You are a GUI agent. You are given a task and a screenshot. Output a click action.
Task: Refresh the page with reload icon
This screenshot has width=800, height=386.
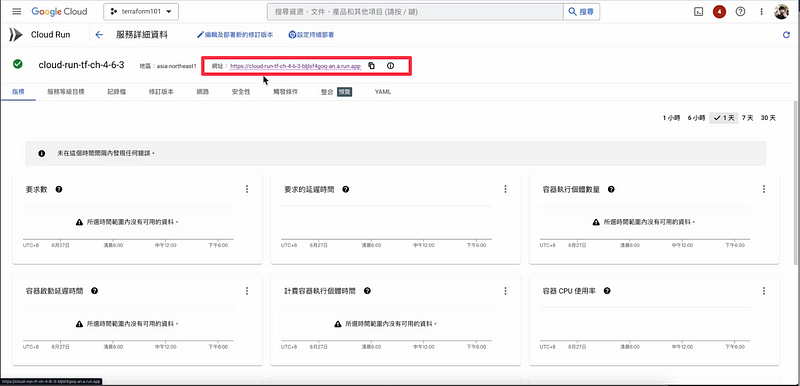tap(786, 35)
